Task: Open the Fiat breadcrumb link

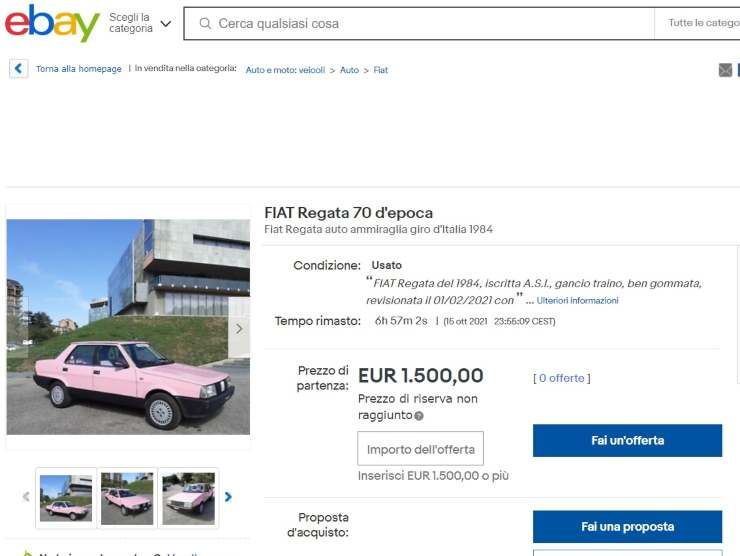Action: coord(380,70)
